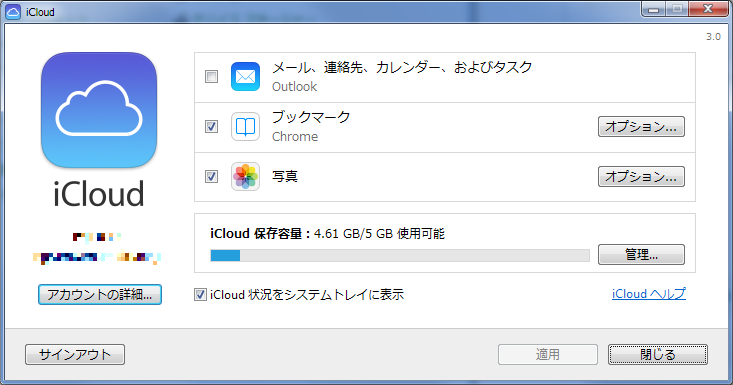Click the 4.61 GB/5 GB 使用可能 text
This screenshot has height=385, width=733.
tap(379, 234)
